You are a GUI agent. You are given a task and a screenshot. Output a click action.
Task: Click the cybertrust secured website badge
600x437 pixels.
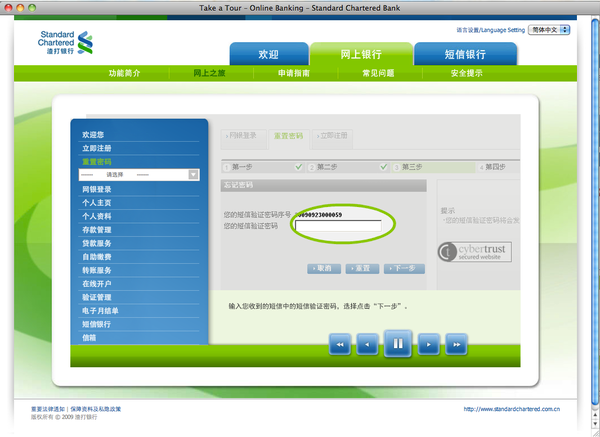[x=472, y=252]
